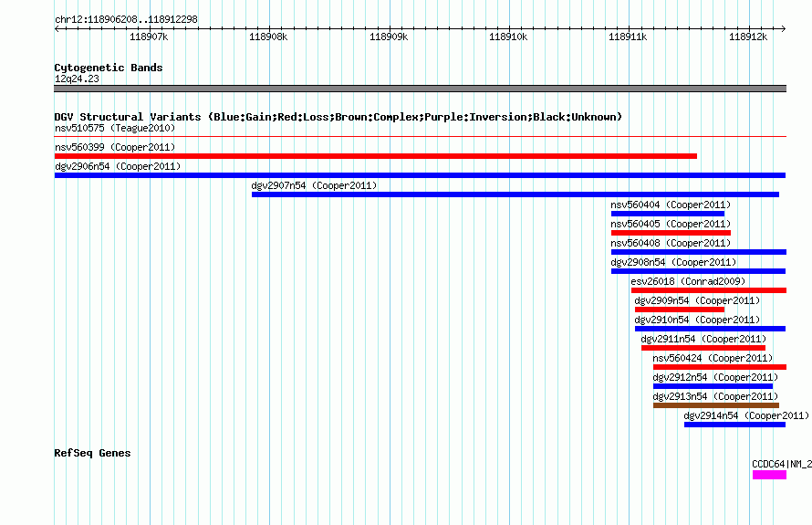Screen dimensions: 812x525
Task: Open the esv26018 (Conrad2009) label
Action: tap(688, 281)
